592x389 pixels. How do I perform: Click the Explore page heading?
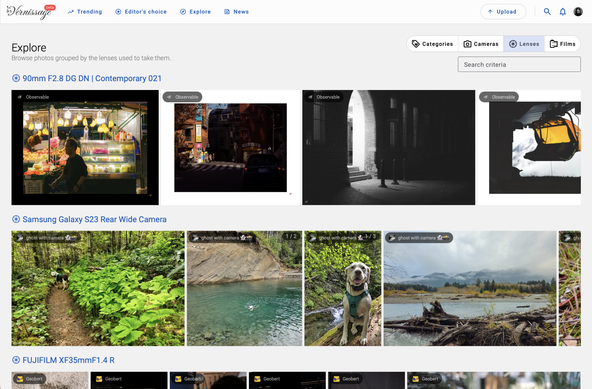[29, 48]
